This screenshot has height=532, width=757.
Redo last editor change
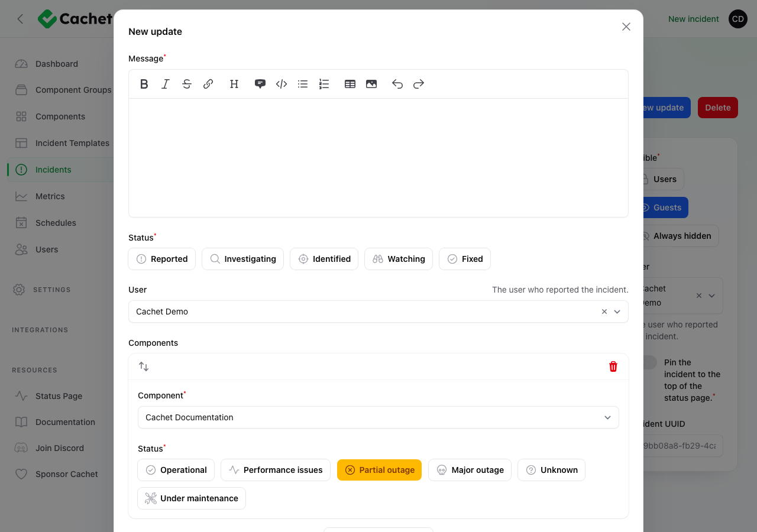(x=419, y=84)
